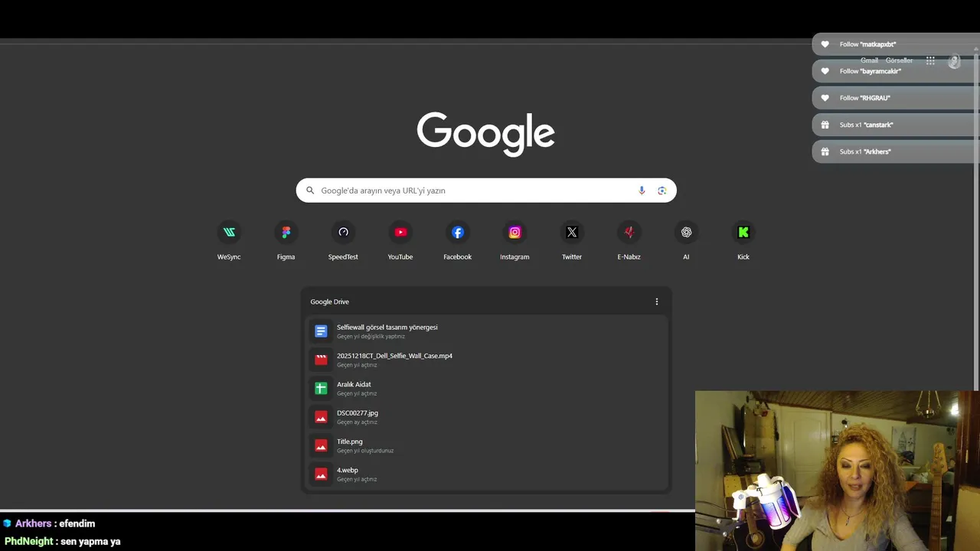Open the YouTube shortcut
Viewport: 980px width, 551px height.
pos(400,240)
